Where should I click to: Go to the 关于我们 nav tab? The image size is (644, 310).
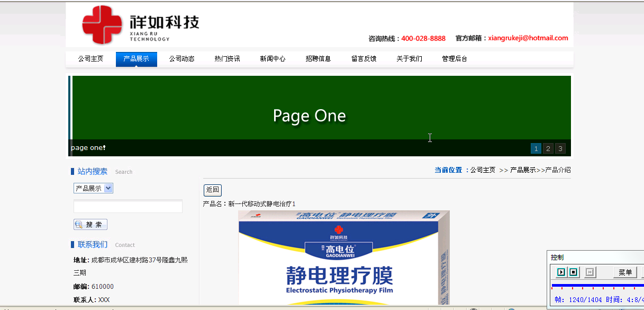pos(409,59)
